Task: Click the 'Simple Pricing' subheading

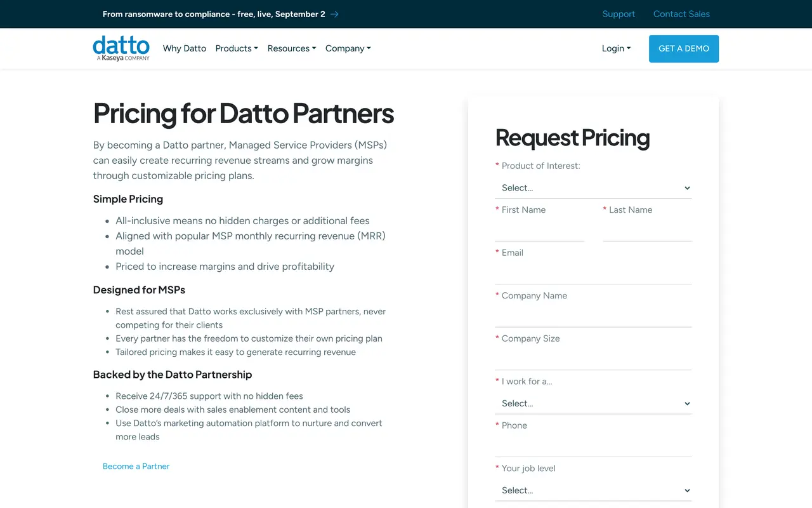Action: tap(128, 199)
